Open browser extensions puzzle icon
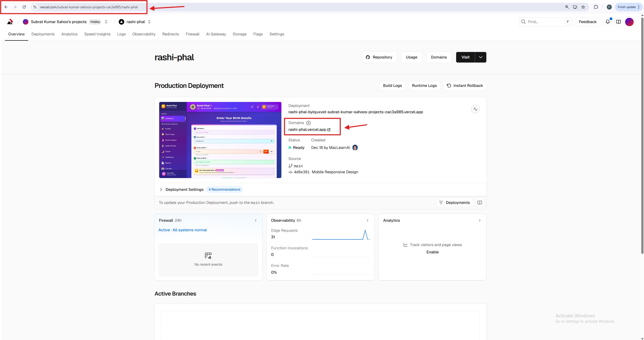Image resolution: width=644 pixels, height=340 pixels. [x=596, y=7]
